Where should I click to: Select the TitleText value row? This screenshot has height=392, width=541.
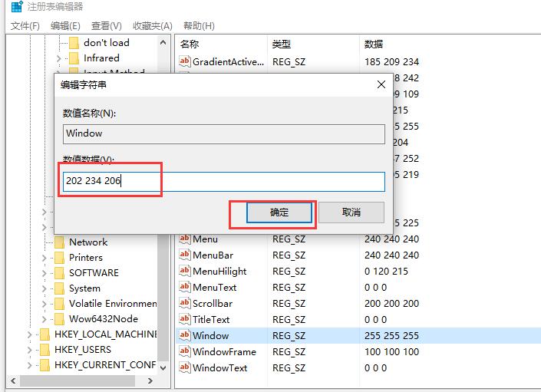pyautogui.click(x=211, y=319)
